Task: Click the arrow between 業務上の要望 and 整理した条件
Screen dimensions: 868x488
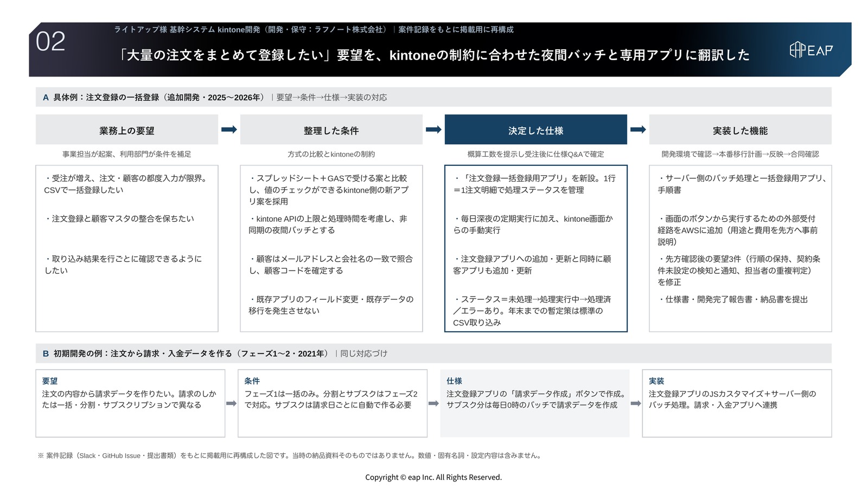Action: pyautogui.click(x=229, y=130)
